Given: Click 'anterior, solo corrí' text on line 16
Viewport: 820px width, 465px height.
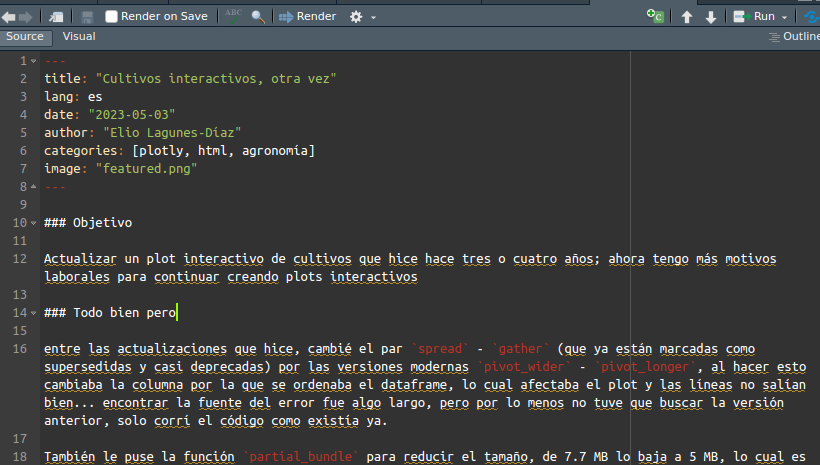Looking at the screenshot, I should [x=117, y=421].
